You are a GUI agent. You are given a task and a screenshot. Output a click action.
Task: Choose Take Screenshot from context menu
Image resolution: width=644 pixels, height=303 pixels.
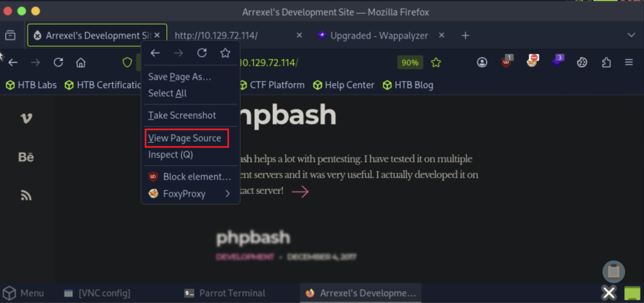click(x=191, y=116)
